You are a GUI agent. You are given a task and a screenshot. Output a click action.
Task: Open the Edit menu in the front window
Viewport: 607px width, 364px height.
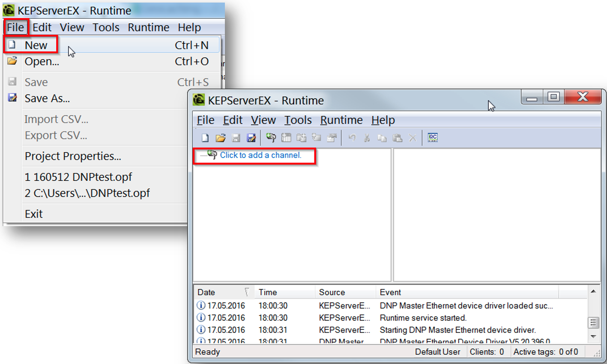(x=233, y=120)
